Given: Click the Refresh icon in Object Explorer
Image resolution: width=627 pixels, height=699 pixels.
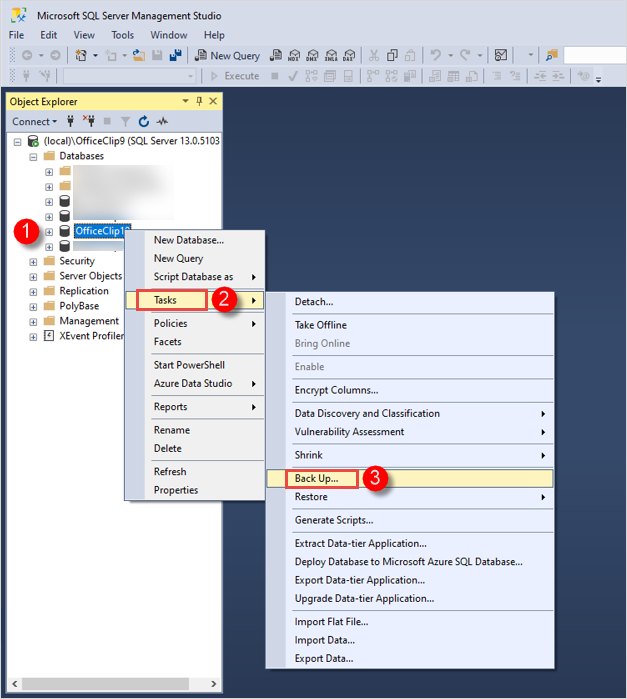Looking at the screenshot, I should pos(144,121).
